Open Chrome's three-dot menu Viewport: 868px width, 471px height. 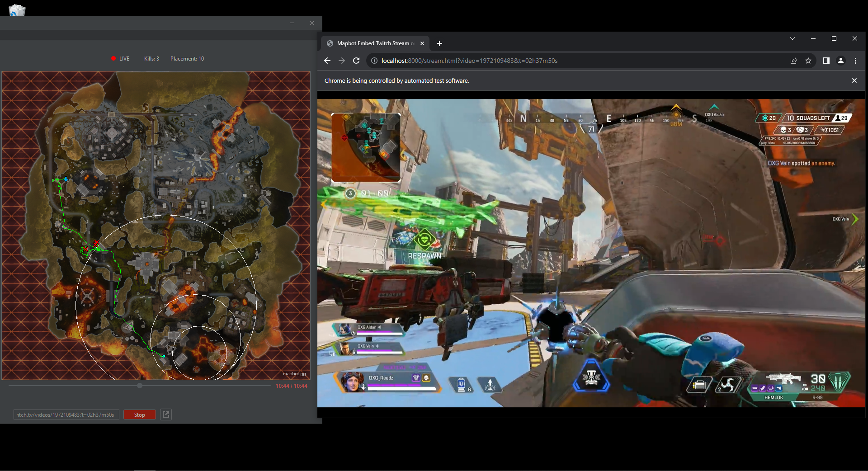[x=855, y=61]
